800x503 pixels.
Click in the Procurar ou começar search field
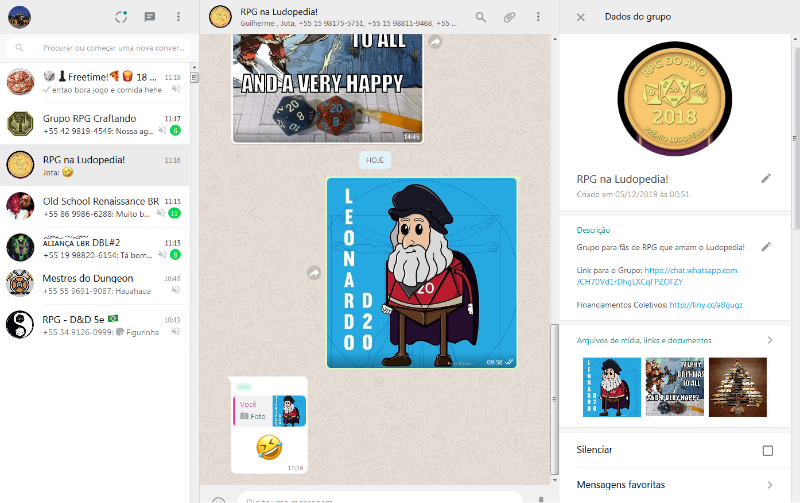(113, 47)
